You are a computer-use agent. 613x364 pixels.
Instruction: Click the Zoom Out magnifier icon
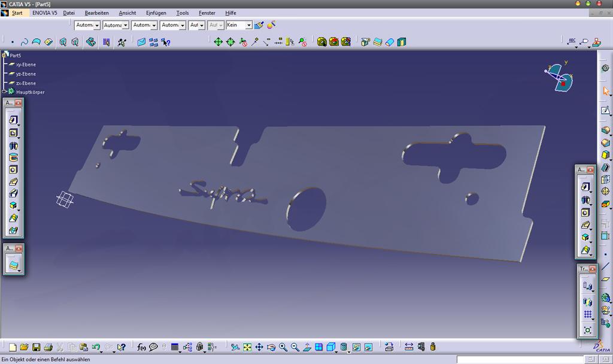pos(295,347)
